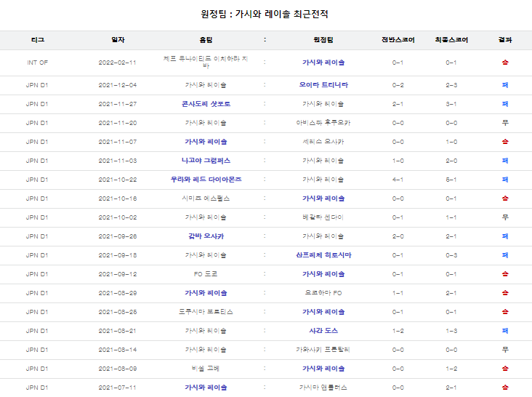Viewport: 532px width, 397px height.
Task: Click the 원정팀 column header
Action: 323,40
